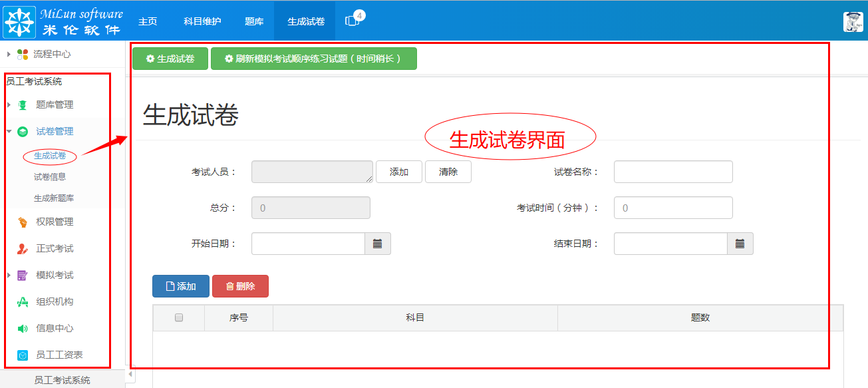Select the 正式考试 person icon
The height and width of the screenshot is (388, 868).
(x=22, y=248)
